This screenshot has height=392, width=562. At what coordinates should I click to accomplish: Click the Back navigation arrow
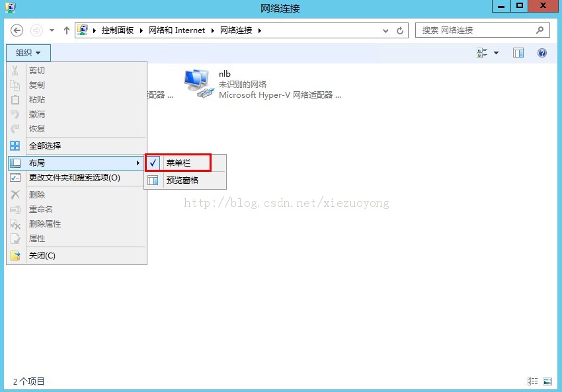tap(17, 30)
